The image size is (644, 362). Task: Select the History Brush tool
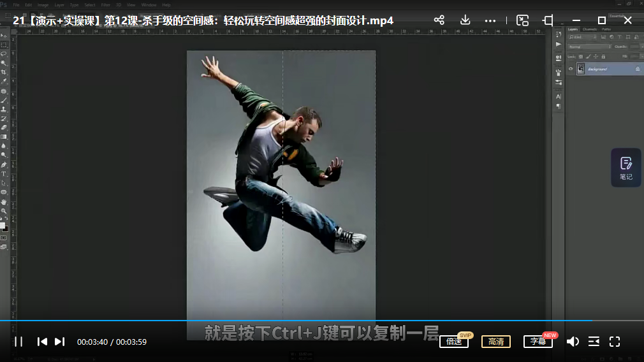4,118
